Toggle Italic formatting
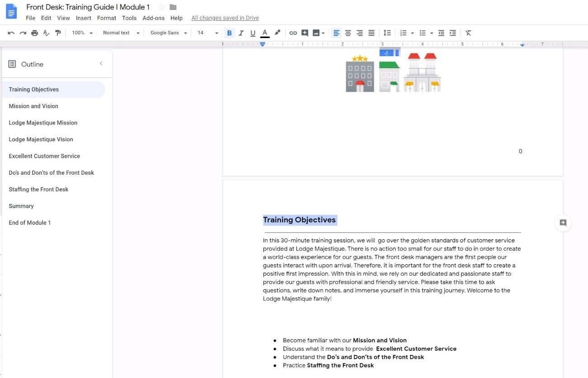588x378 pixels. pos(241,33)
